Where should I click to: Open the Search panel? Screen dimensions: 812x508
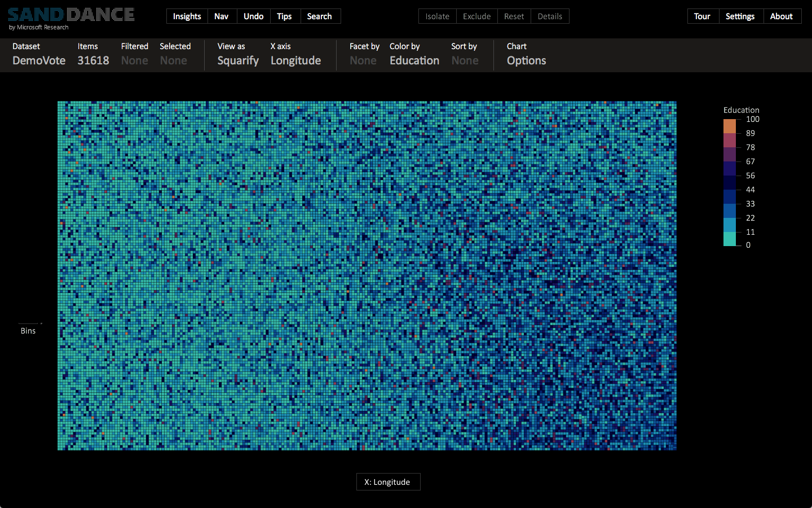click(x=320, y=16)
